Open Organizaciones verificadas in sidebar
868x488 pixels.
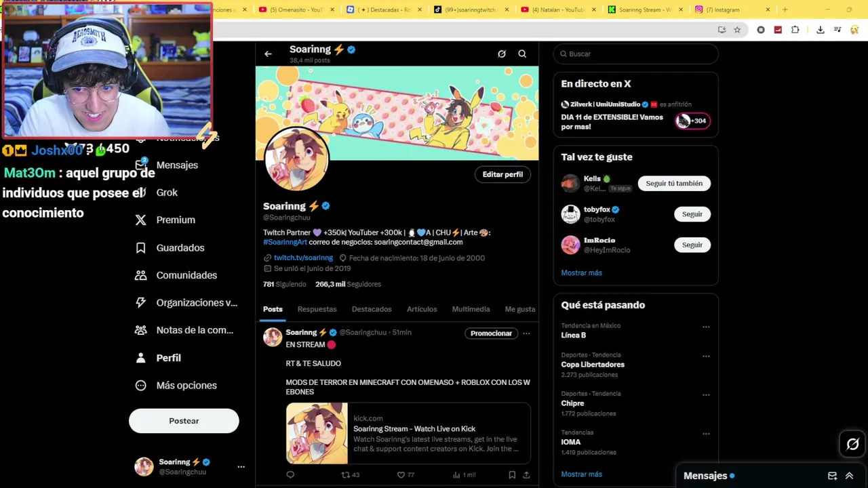coord(186,302)
